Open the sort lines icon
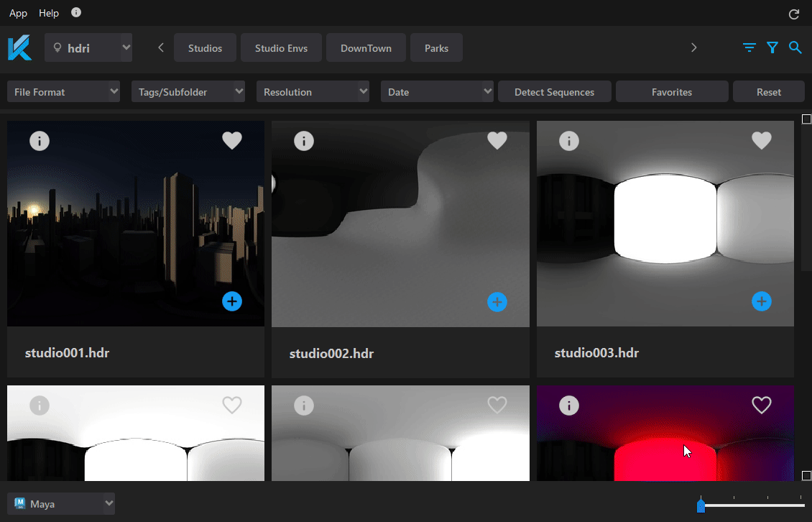This screenshot has height=522, width=812. click(x=749, y=47)
